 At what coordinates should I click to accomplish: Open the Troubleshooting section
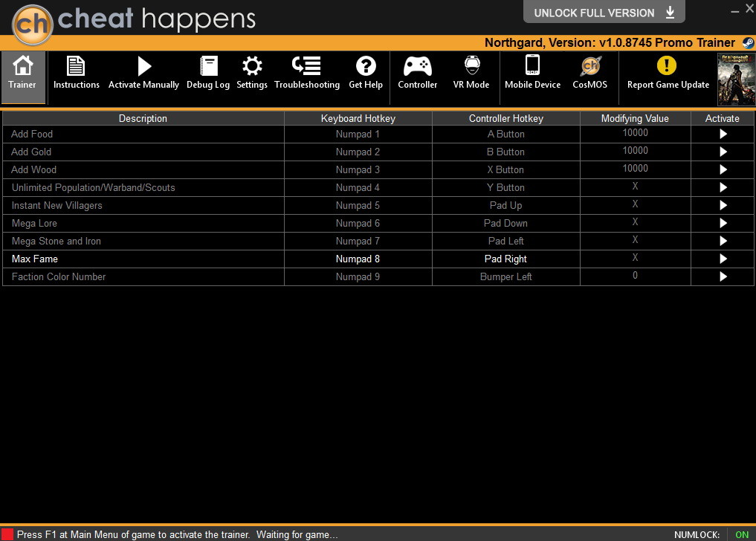307,73
